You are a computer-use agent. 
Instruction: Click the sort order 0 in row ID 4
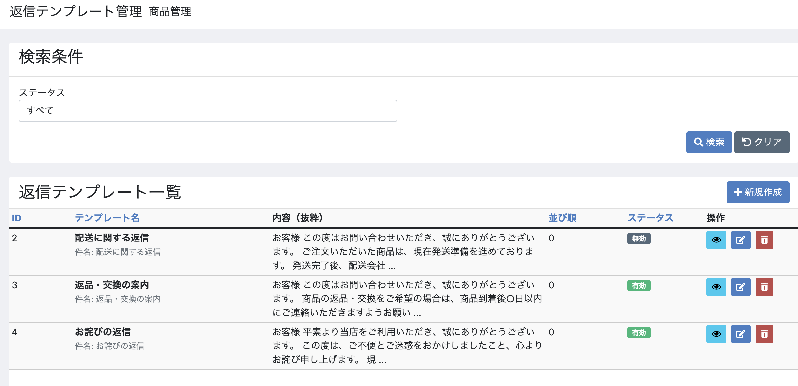point(551,332)
